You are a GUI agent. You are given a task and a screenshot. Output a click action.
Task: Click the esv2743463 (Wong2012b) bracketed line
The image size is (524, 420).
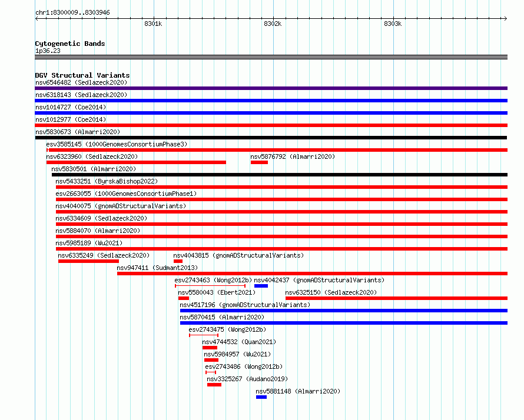[x=210, y=286]
